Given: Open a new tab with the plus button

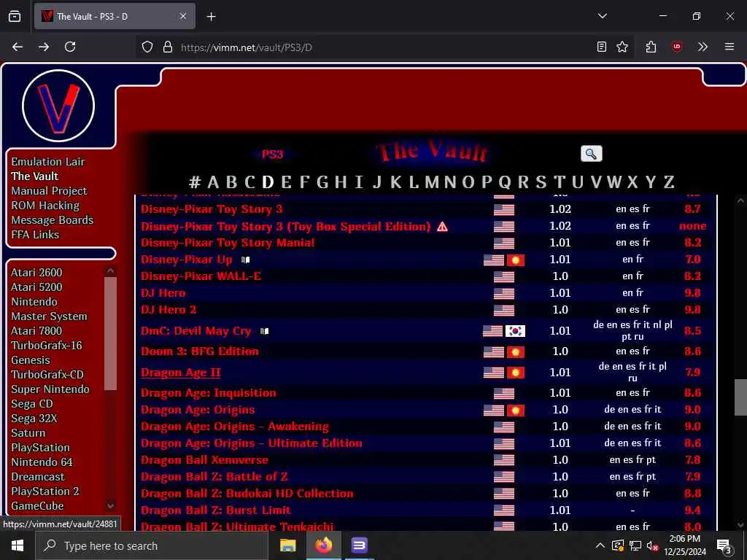Looking at the screenshot, I should 211,17.
